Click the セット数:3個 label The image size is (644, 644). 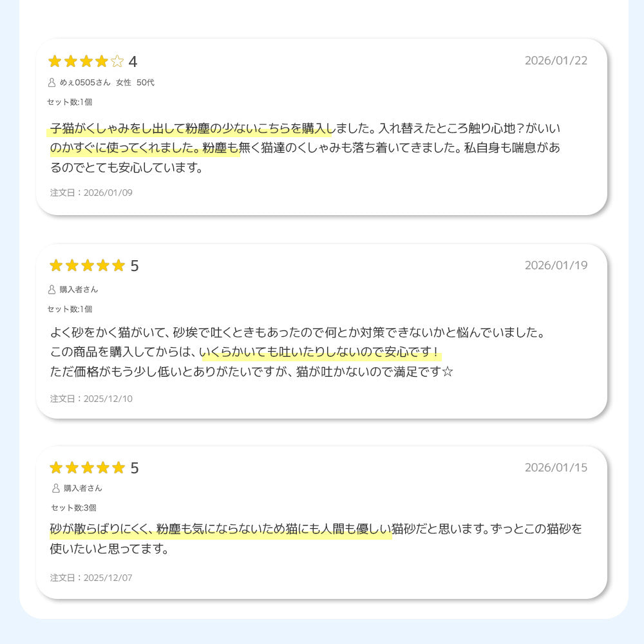(x=73, y=507)
